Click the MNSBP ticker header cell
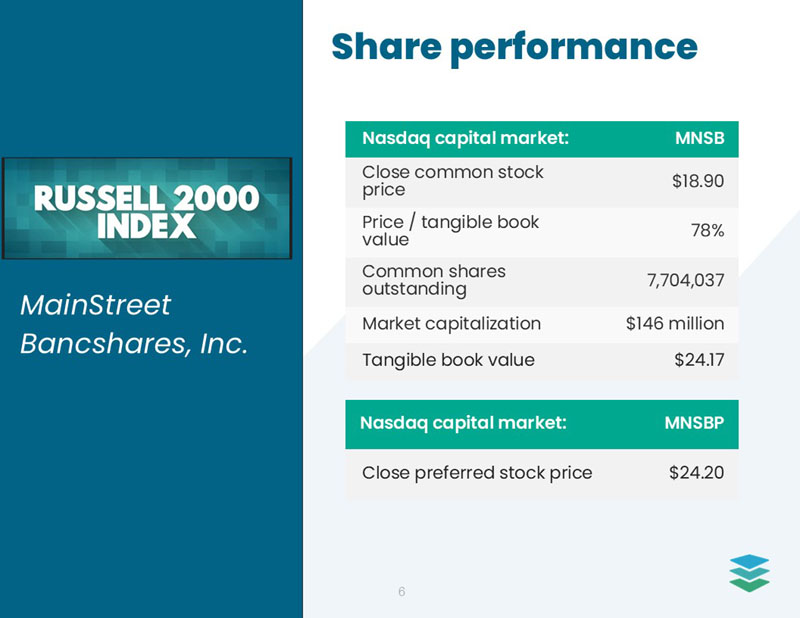Screen dimensions: 800x618 (x=694, y=423)
